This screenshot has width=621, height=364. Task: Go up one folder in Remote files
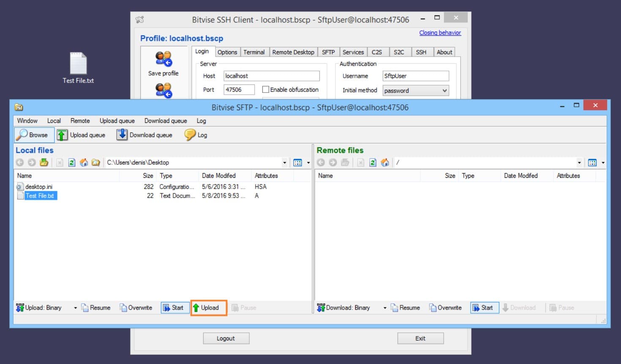click(x=345, y=163)
